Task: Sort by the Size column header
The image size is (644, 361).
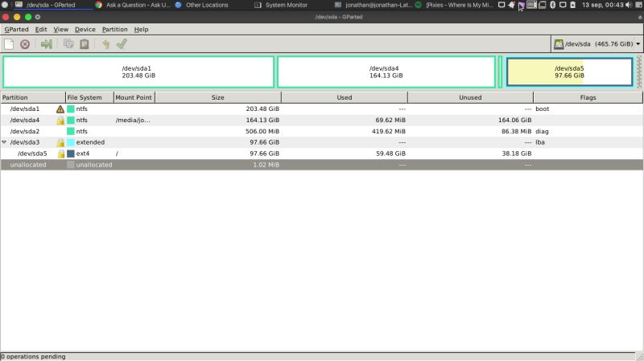Action: click(217, 97)
